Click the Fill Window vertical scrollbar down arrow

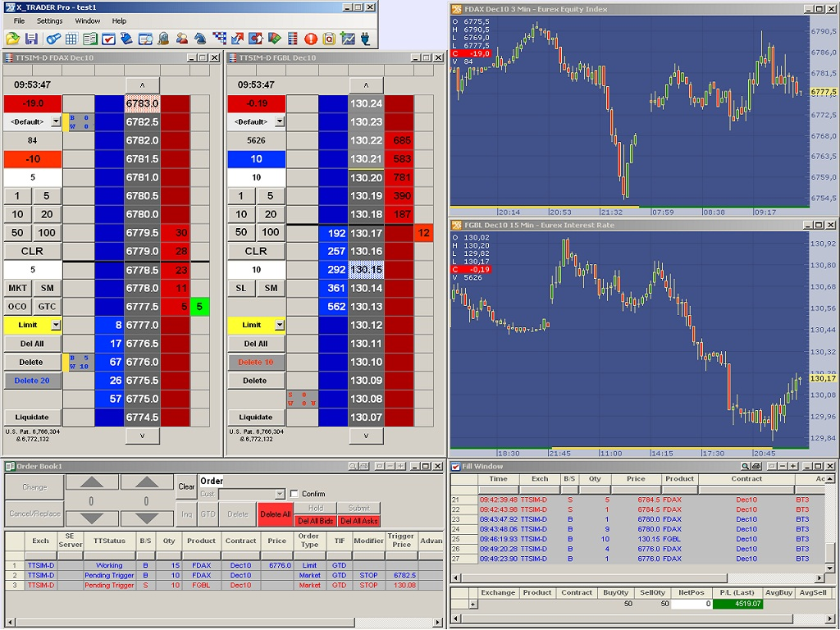pyautogui.click(x=830, y=568)
